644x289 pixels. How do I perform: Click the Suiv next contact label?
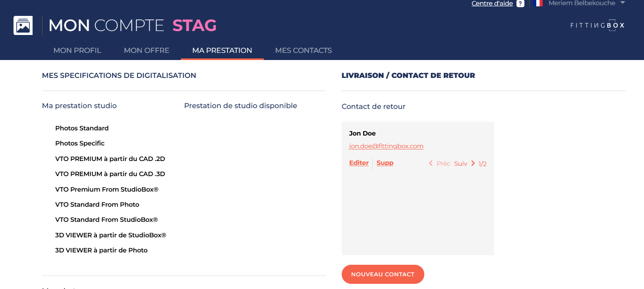point(460,163)
